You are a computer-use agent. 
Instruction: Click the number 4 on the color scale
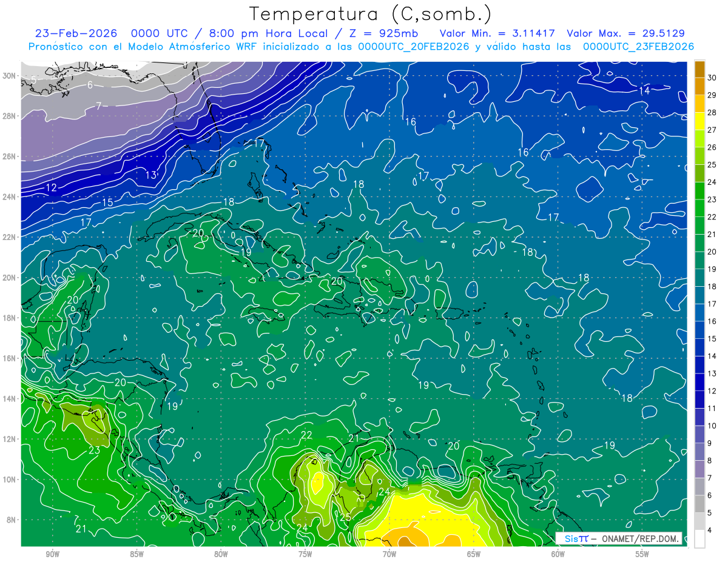(x=710, y=530)
